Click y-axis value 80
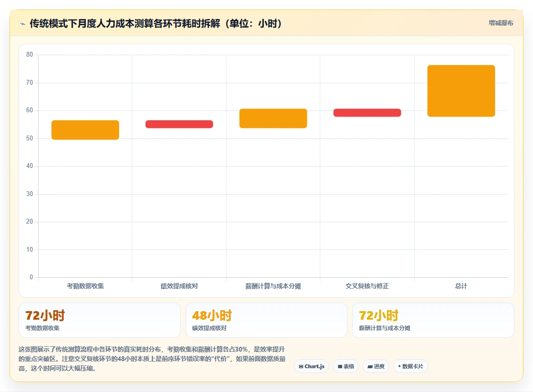533x392 pixels. (30, 54)
